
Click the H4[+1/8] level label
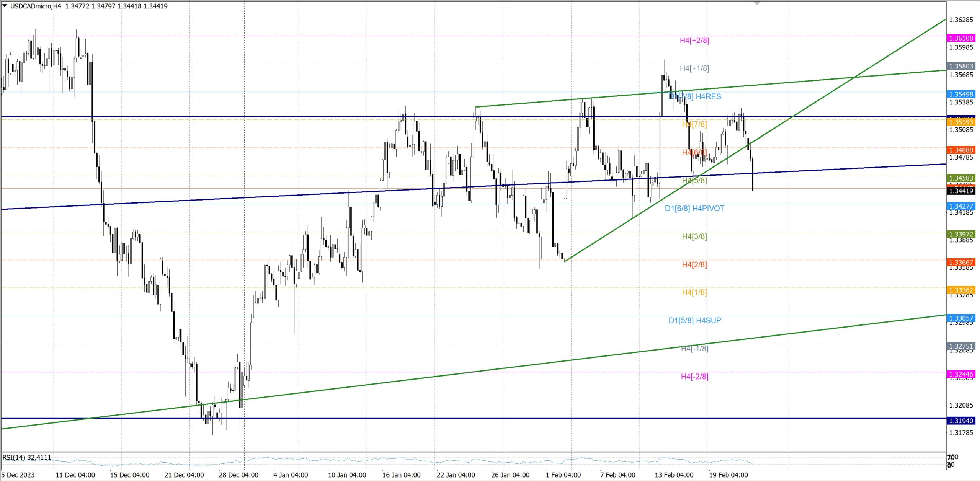pos(694,68)
